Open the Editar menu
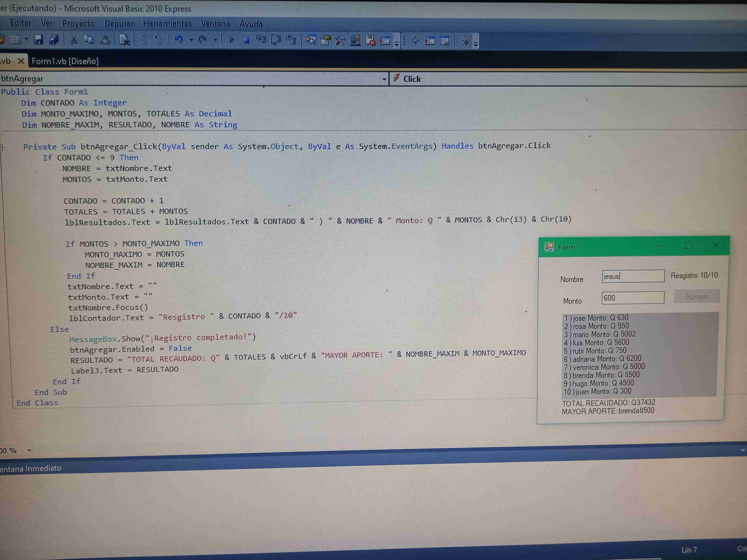This screenshot has height=560, width=747. [20, 23]
